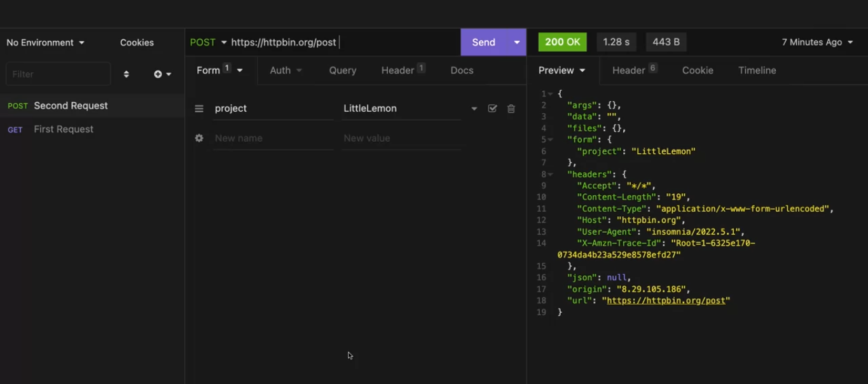Open the Cookies manager
Image resolution: width=868 pixels, height=384 pixels.
137,43
